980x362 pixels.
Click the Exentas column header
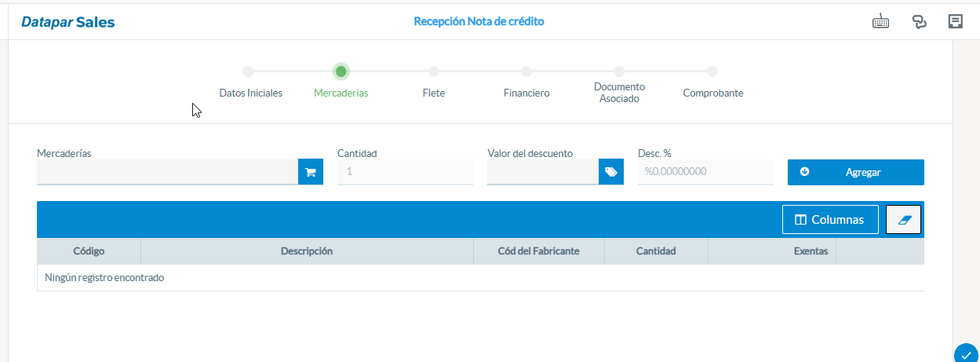point(772,251)
